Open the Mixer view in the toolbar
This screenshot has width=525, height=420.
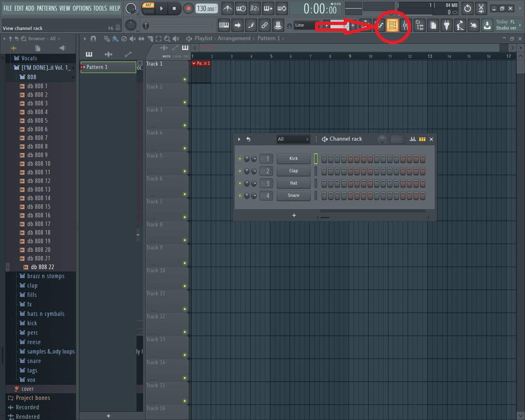(406, 25)
